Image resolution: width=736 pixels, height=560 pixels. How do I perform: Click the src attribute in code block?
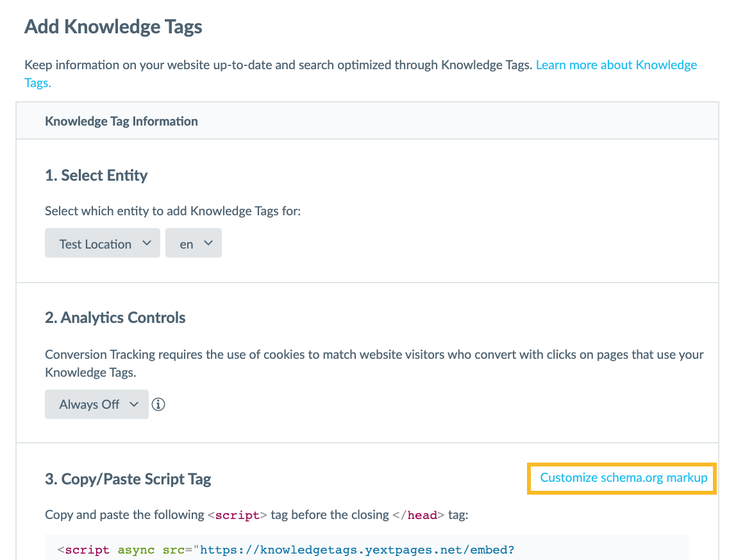(174, 550)
